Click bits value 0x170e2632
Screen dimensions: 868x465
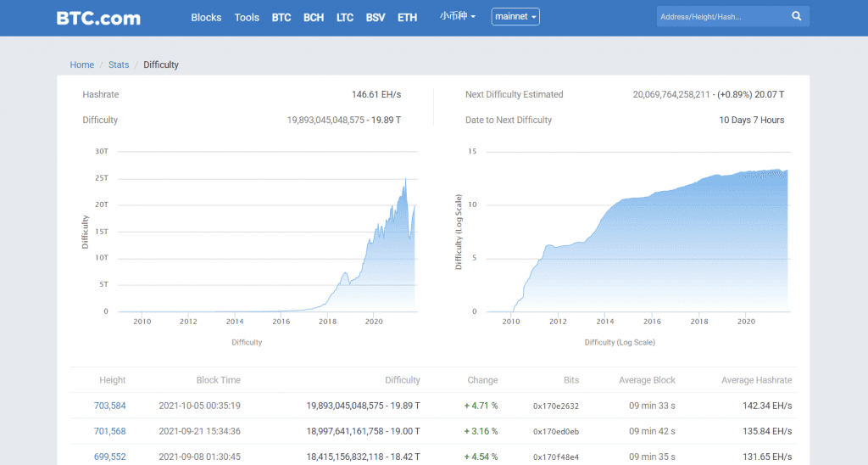(556, 406)
